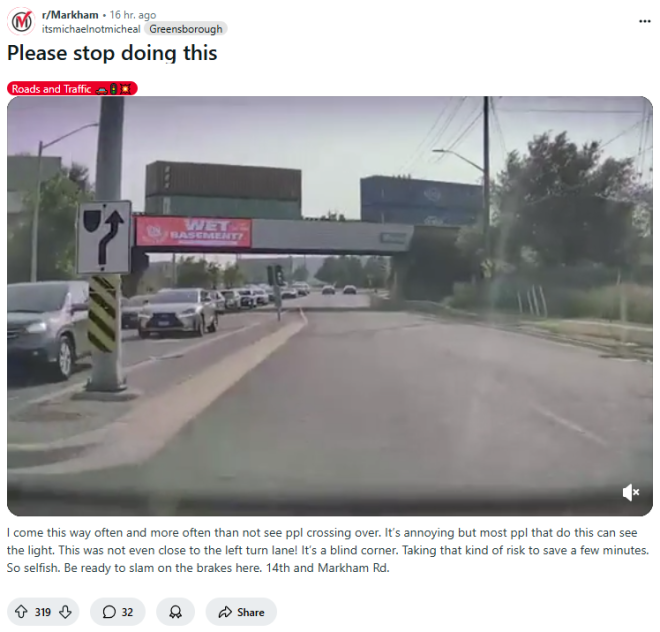Click the vote count 319
The image size is (660, 632).
[x=43, y=612]
